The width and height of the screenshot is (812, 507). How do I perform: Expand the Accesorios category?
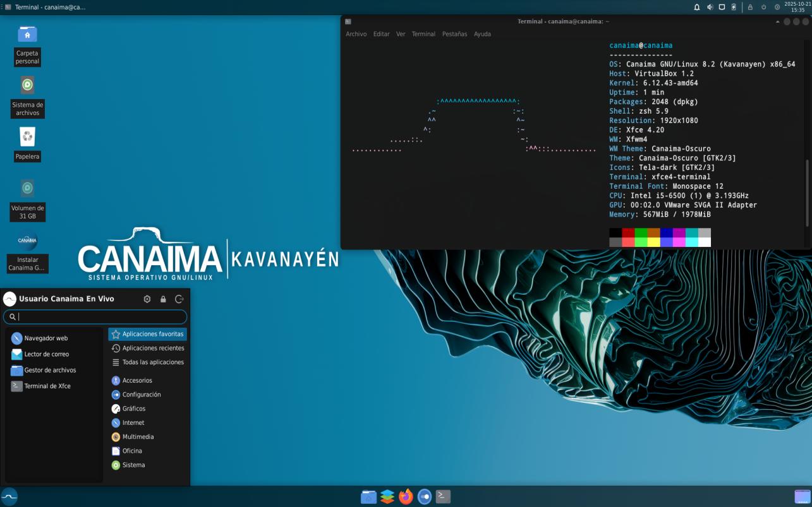(x=137, y=381)
